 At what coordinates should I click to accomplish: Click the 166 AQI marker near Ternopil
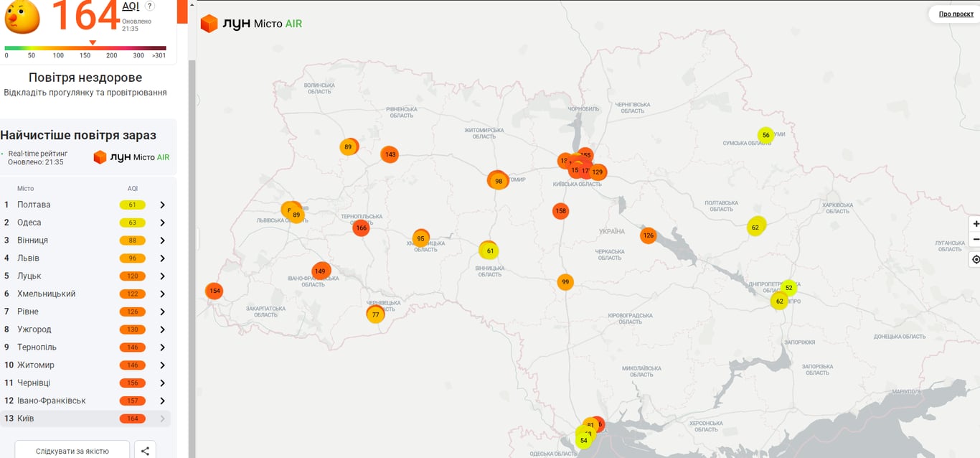coord(361,228)
